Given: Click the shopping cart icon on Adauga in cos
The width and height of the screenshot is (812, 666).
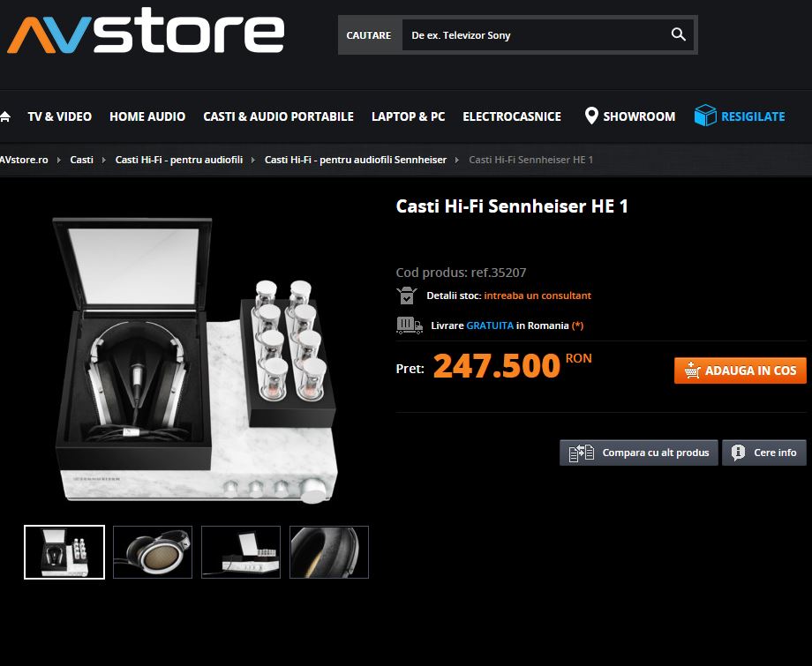Looking at the screenshot, I should (x=692, y=370).
